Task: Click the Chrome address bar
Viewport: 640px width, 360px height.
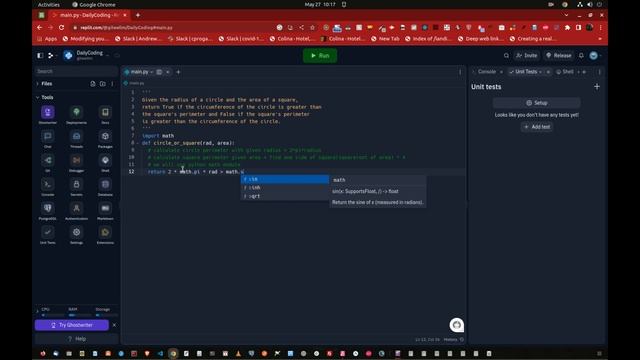Action: coord(171,27)
